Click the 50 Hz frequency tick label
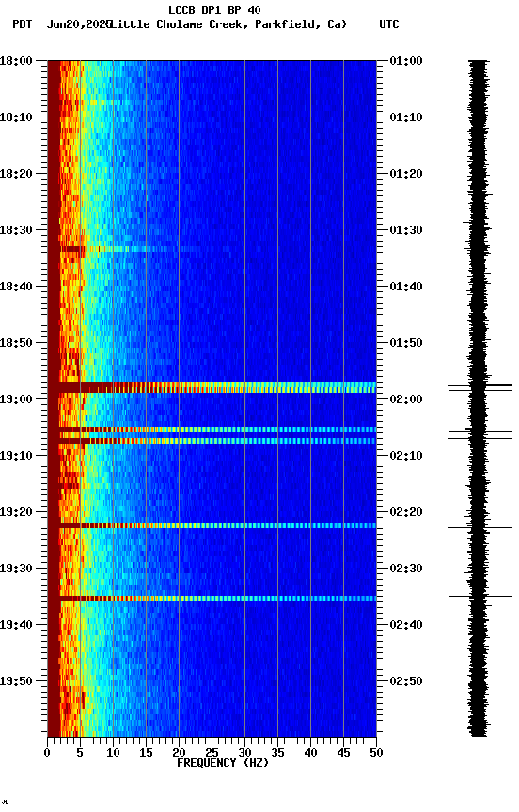 tap(376, 753)
